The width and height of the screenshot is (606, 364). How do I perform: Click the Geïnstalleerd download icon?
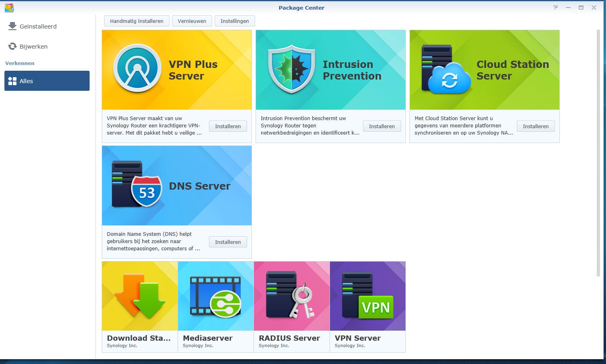pos(12,26)
